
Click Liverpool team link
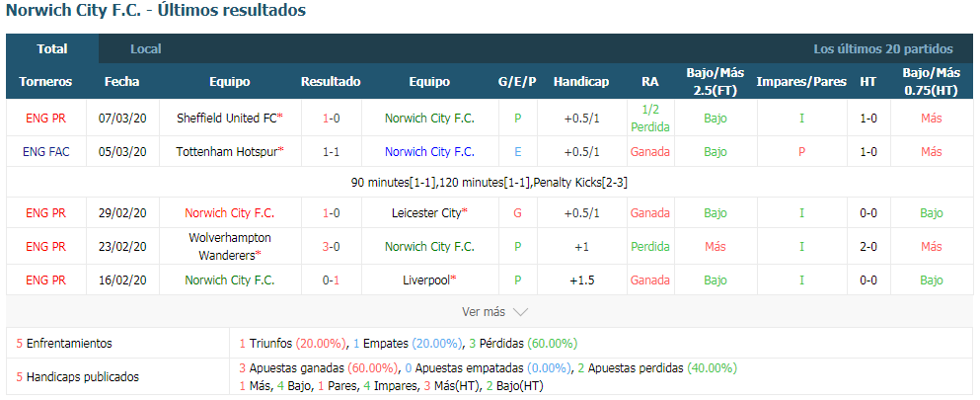click(429, 280)
